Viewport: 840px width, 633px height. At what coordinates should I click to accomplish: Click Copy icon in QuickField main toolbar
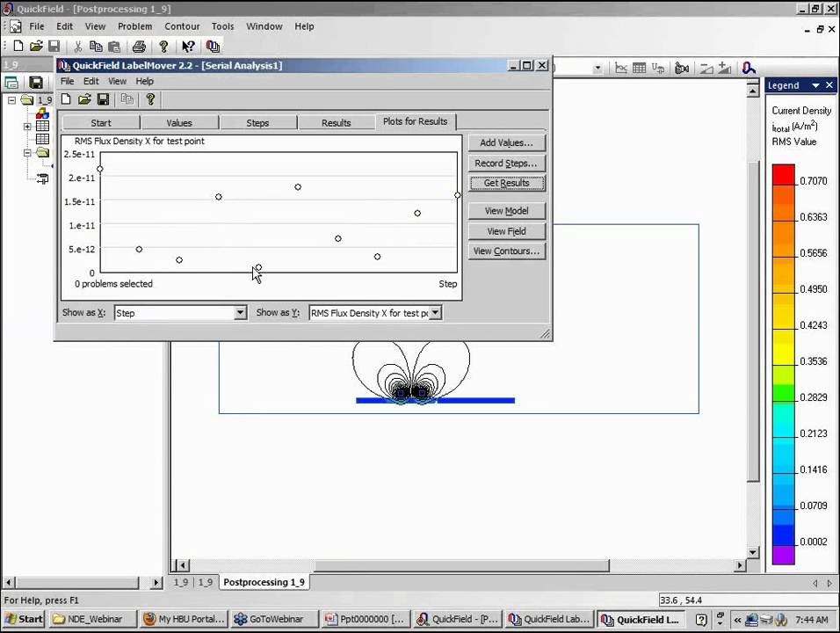tap(96, 47)
